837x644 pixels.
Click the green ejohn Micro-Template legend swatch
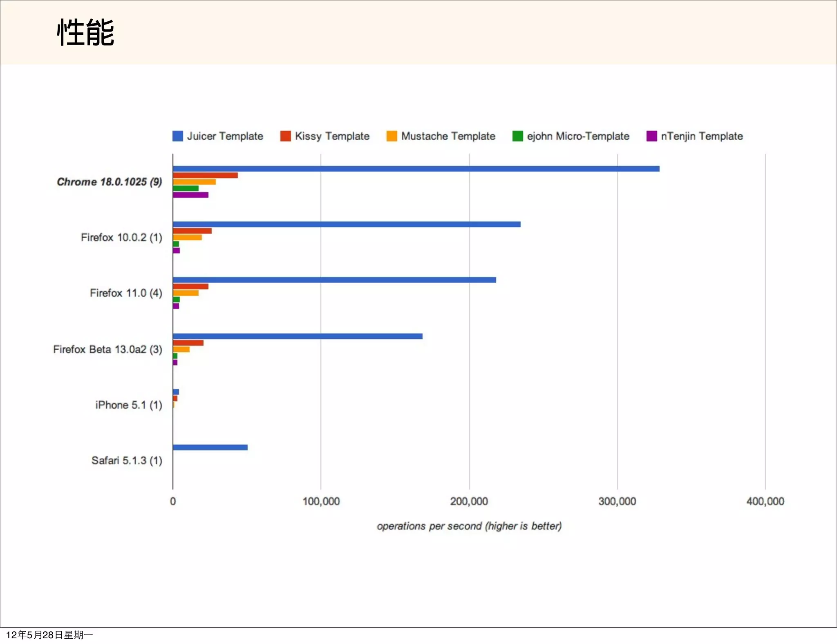click(517, 136)
